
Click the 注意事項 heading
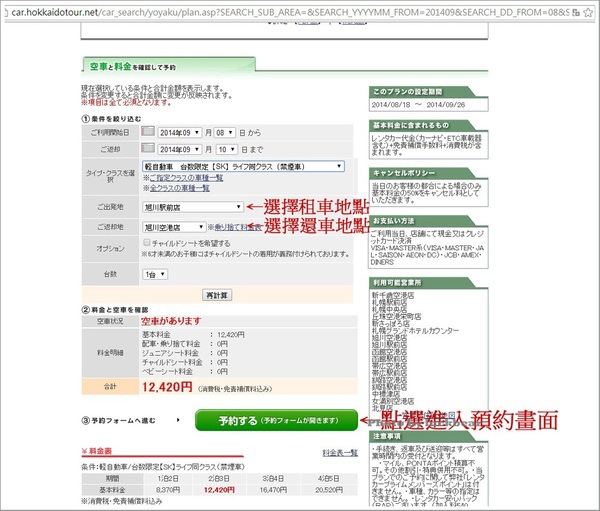387,436
